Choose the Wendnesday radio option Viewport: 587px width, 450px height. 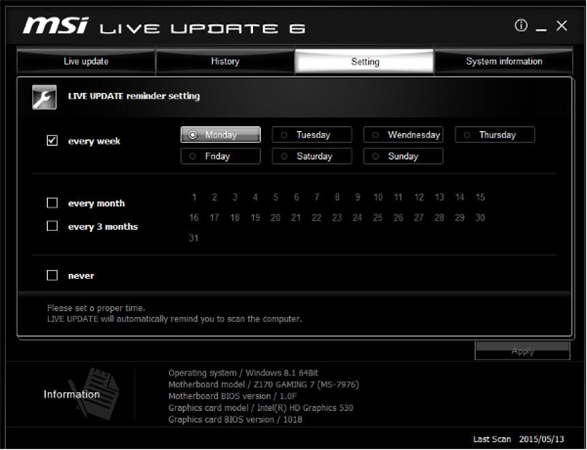point(403,135)
